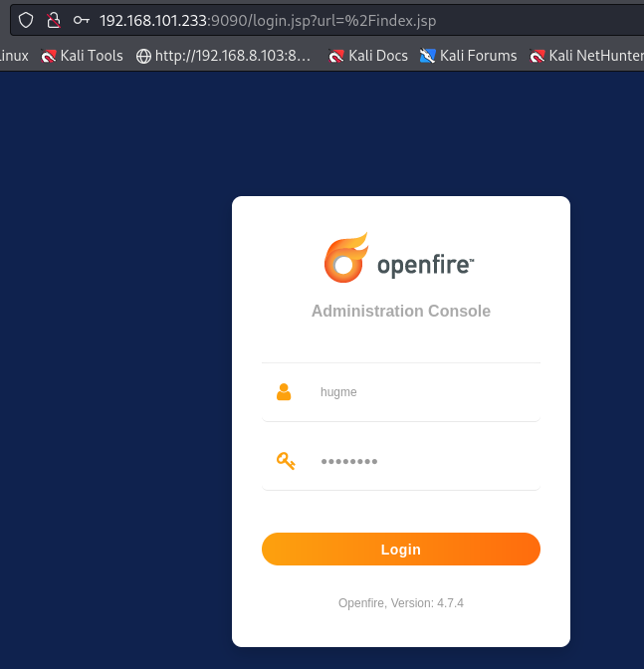The image size is (644, 669).
Task: Click the orange key password icon
Action: [x=286, y=461]
